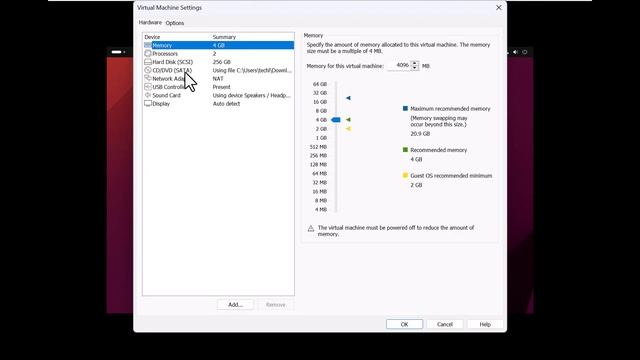
Task: Click the 512 MB slider label
Action: [318, 147]
